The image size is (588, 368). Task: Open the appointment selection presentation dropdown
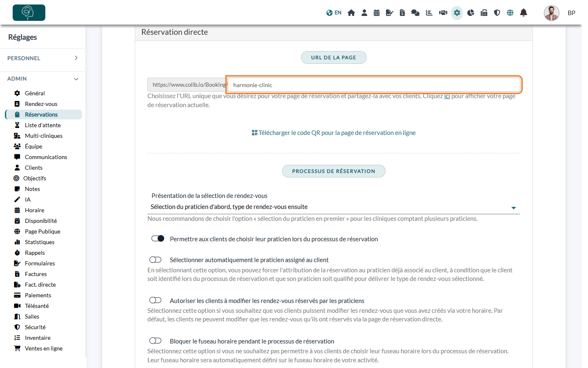[x=334, y=207]
